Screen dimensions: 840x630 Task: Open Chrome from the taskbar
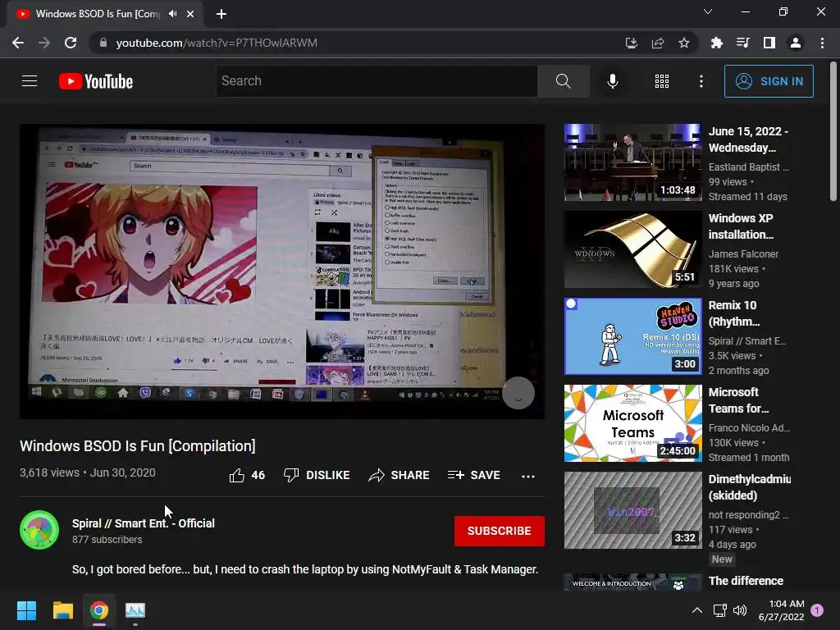pos(99,610)
